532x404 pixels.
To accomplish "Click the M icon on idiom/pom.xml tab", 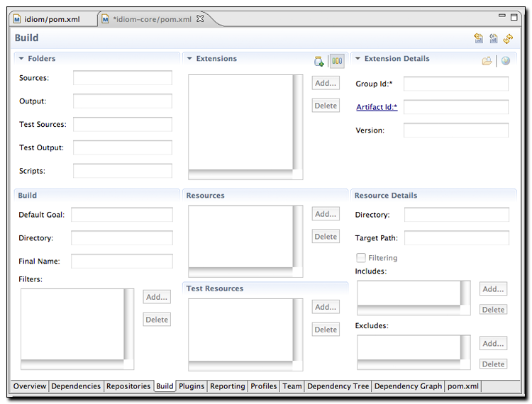I will [x=18, y=19].
